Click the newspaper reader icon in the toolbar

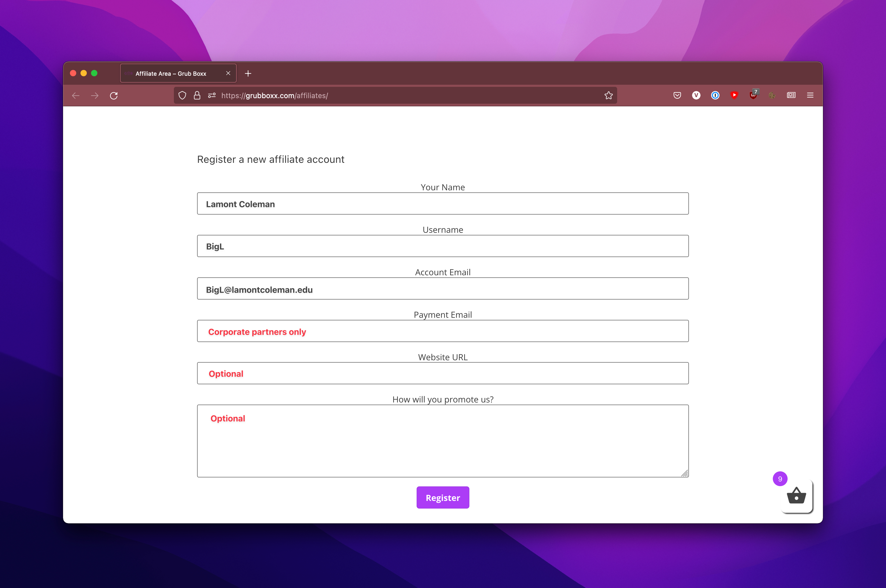pyautogui.click(x=791, y=95)
